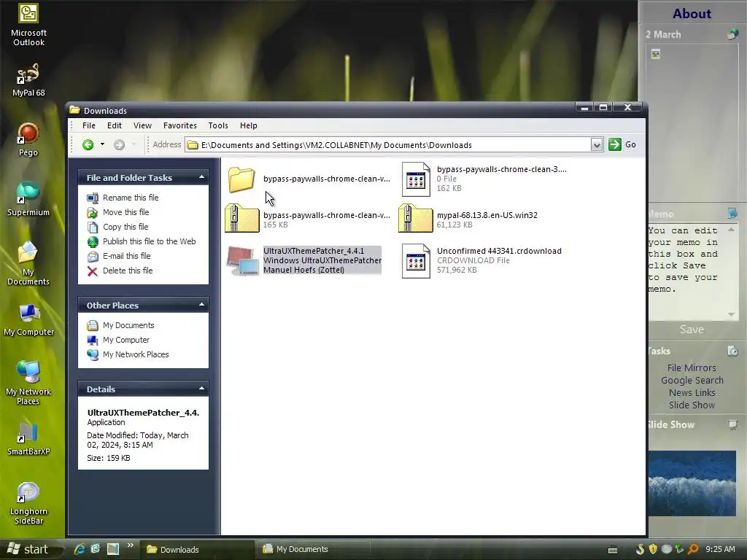The height and width of the screenshot is (560, 747).
Task: Click the Tasks panel icon in sidebar
Action: point(732,351)
